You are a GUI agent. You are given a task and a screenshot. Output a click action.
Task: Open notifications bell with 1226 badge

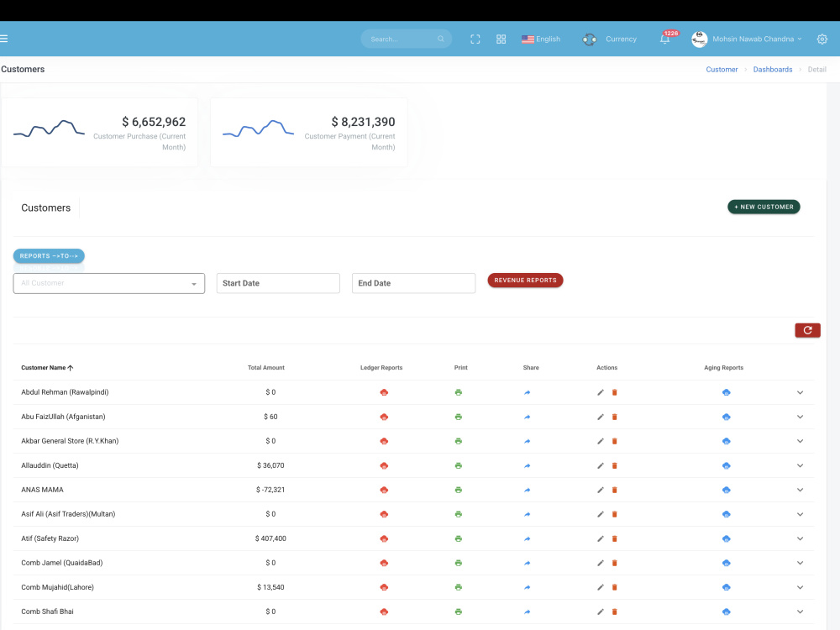click(x=664, y=39)
